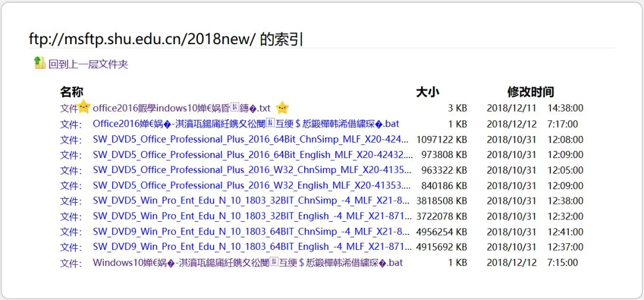Select the 840186 KB size value
The image size is (644, 300).
point(444,185)
